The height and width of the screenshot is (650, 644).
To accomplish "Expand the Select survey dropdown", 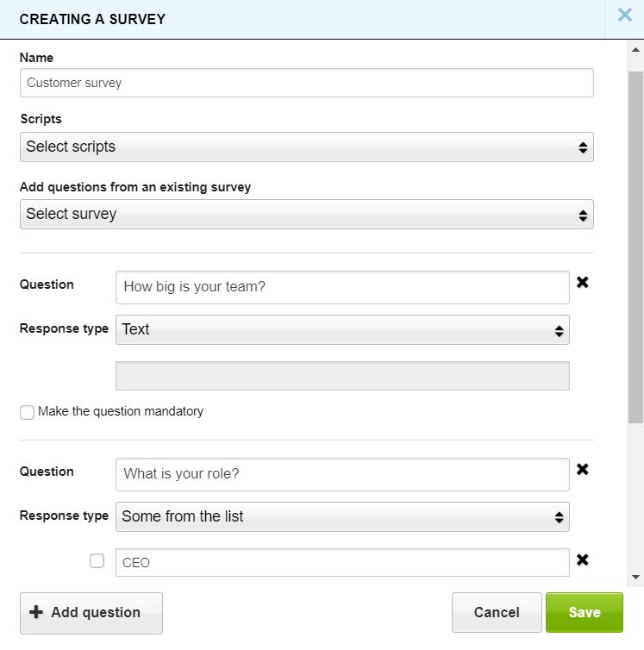I will (306, 215).
